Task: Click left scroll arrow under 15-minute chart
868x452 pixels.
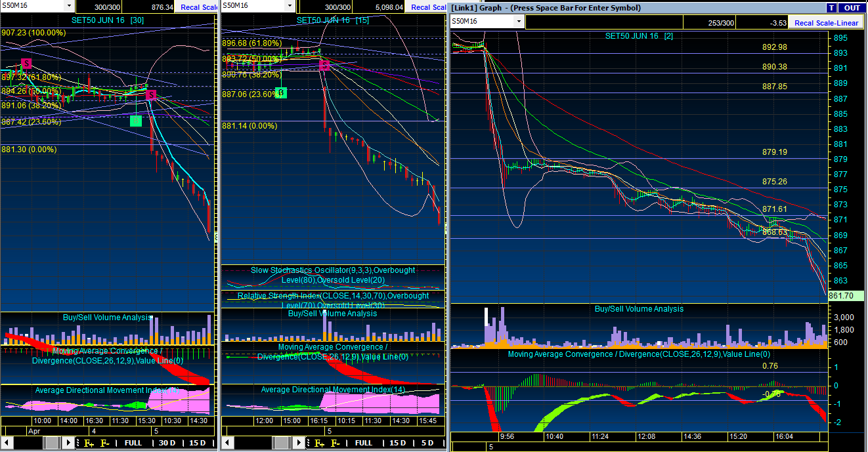Action: tap(227, 443)
